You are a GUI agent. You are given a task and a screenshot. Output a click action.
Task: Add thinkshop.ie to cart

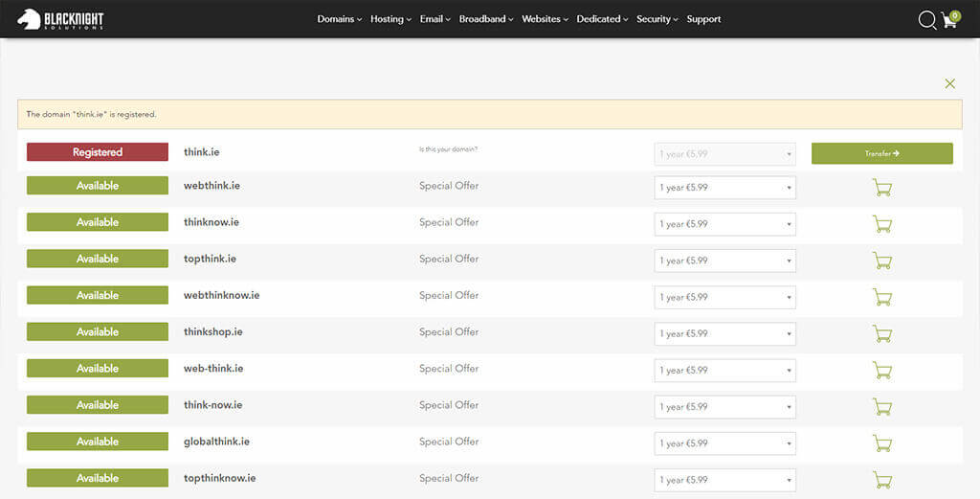pos(881,333)
